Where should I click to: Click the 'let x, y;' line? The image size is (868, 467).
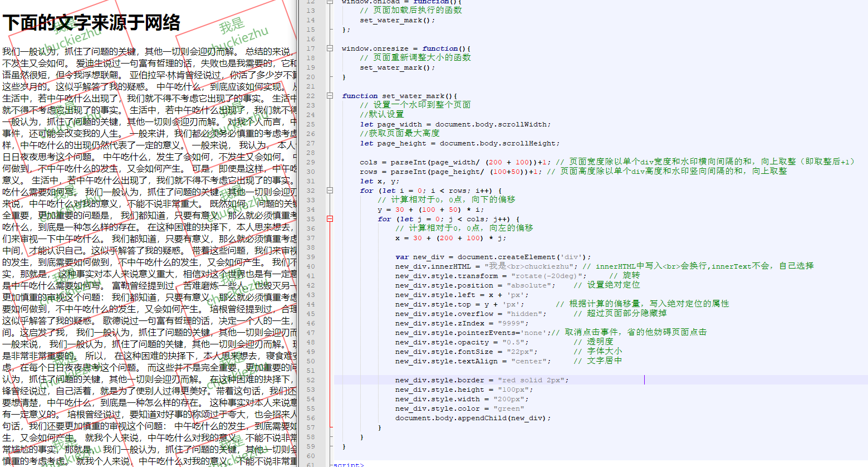pos(379,181)
